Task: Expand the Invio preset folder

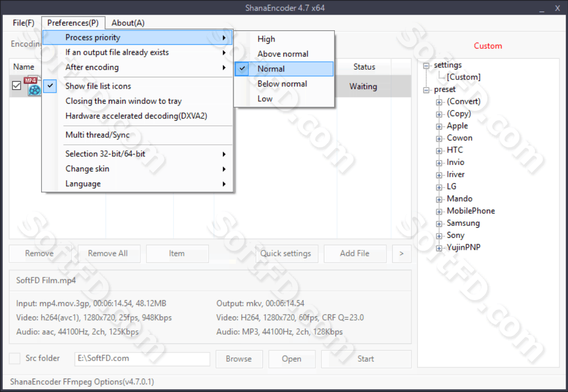Action: pyautogui.click(x=439, y=163)
